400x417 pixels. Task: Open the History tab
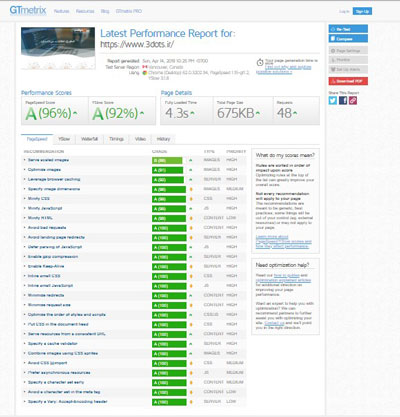pyautogui.click(x=163, y=139)
